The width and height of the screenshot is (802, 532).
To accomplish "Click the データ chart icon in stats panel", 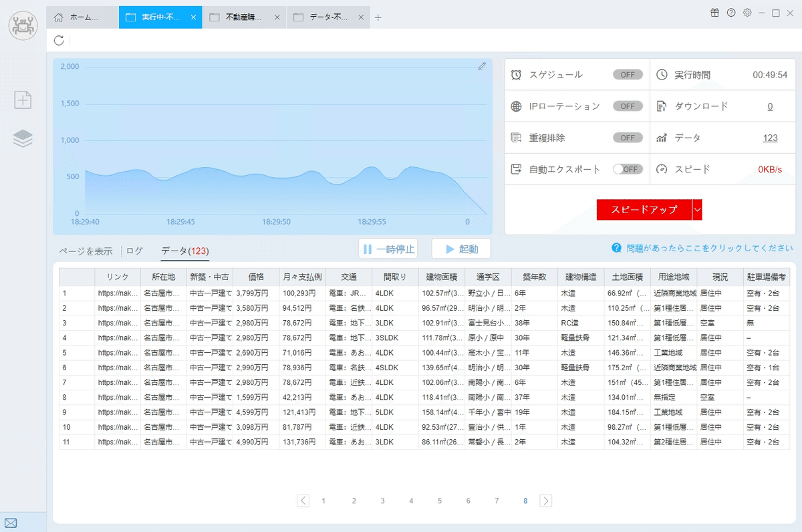I will coord(662,138).
